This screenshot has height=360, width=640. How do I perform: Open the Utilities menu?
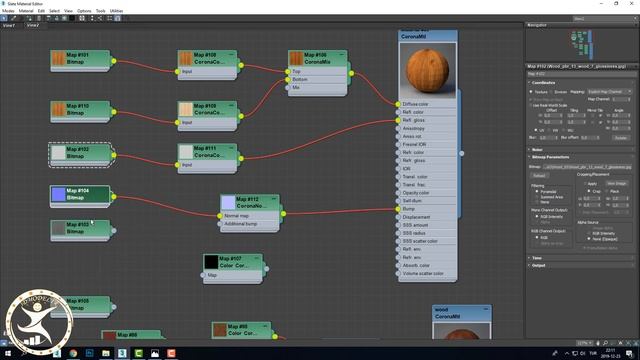[x=116, y=11]
